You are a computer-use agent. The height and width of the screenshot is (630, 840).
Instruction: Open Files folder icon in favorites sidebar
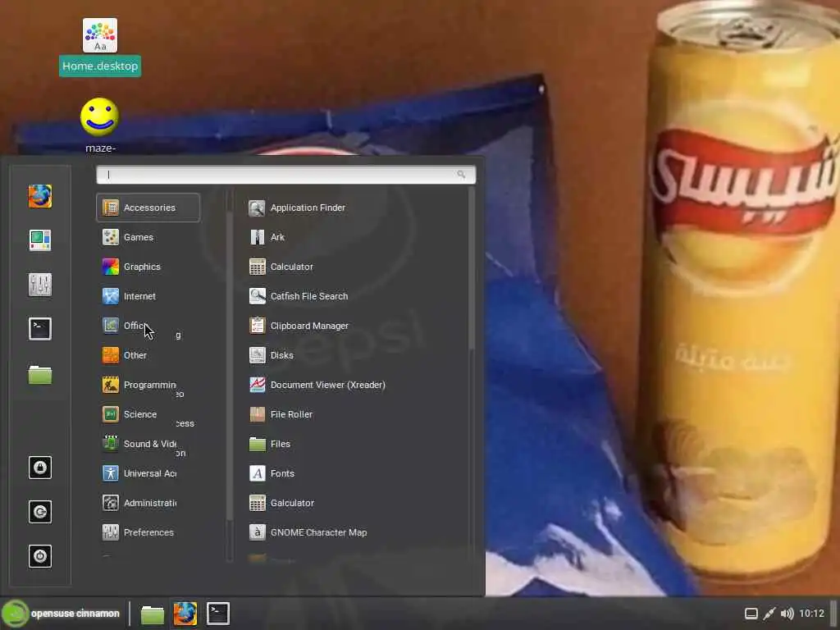coord(40,374)
